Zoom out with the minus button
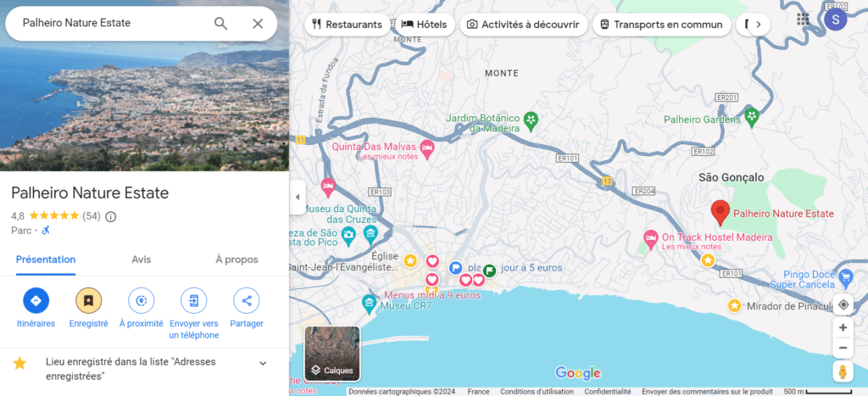The width and height of the screenshot is (868, 396). [x=843, y=348]
